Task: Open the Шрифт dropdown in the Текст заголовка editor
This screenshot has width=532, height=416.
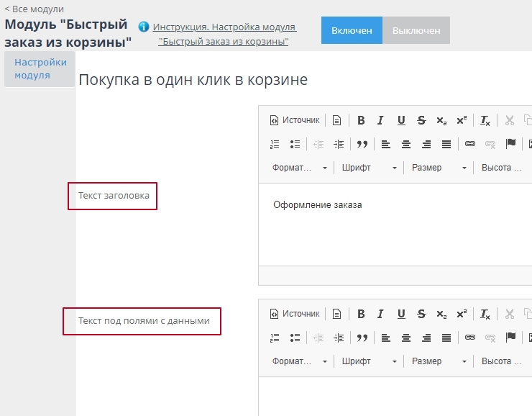Action: pos(370,168)
